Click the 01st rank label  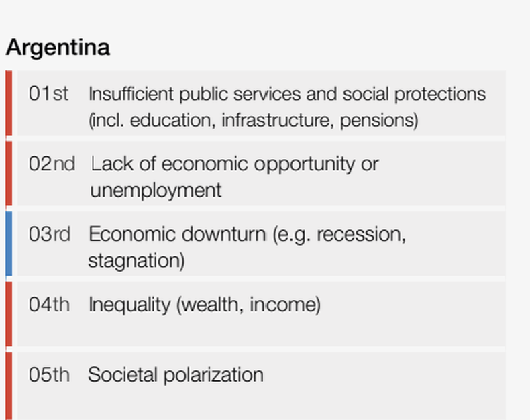coord(49,93)
